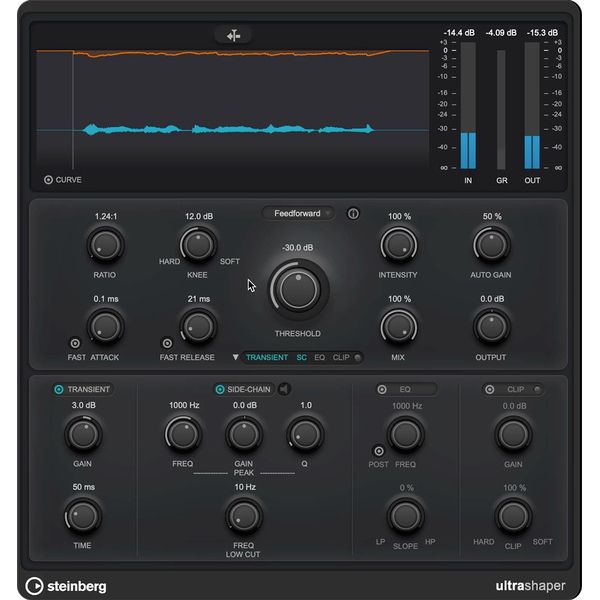The width and height of the screenshot is (600, 600).
Task: Enable the EQ section power button
Action: pos(382,390)
